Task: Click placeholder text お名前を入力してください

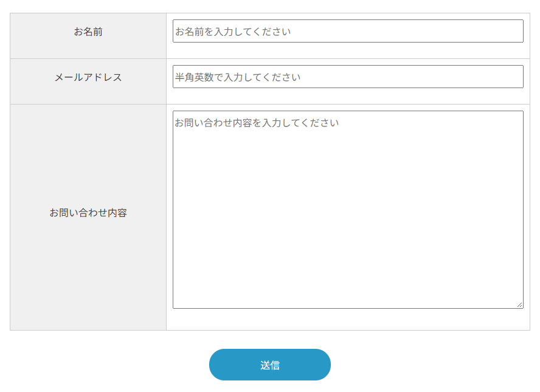Action: (x=233, y=32)
